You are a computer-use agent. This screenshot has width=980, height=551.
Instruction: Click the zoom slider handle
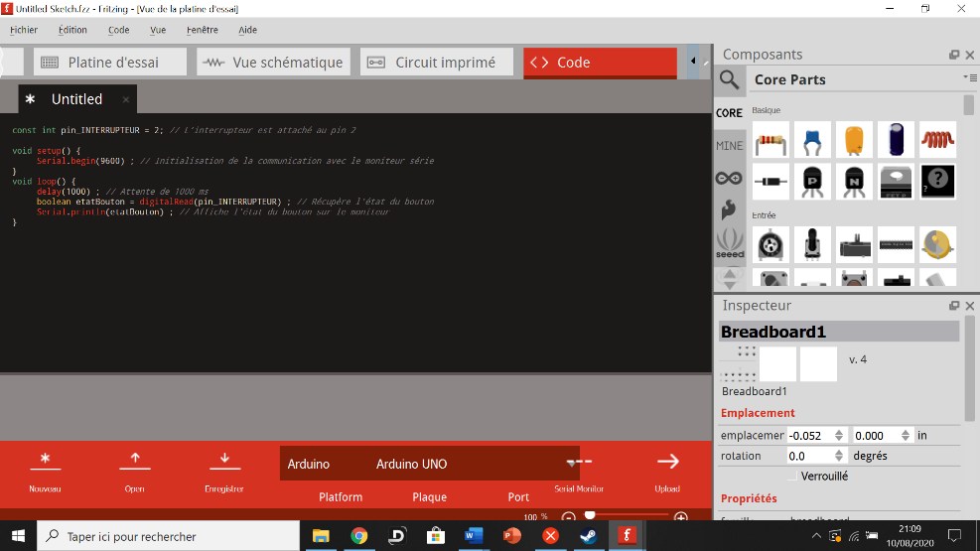pyautogui.click(x=590, y=515)
